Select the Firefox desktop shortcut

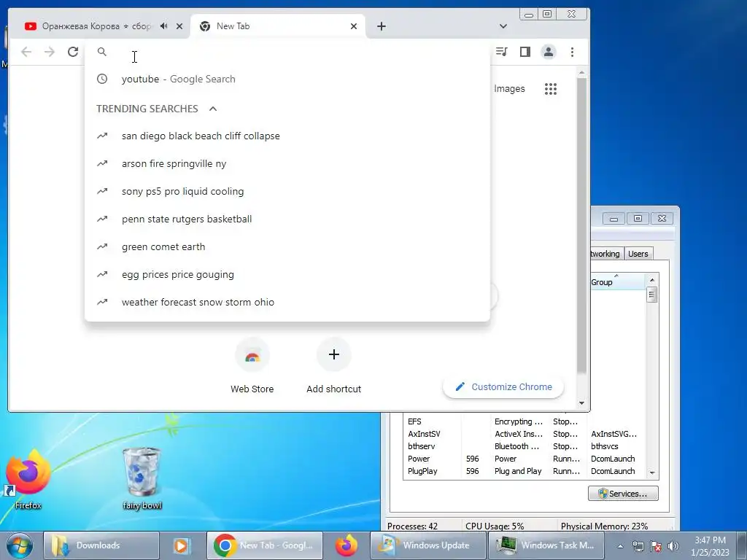[28, 478]
